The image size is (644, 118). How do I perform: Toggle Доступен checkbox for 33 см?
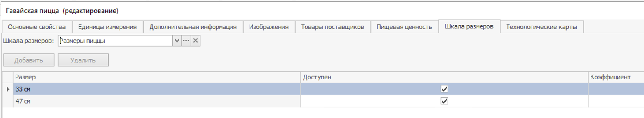(x=444, y=89)
